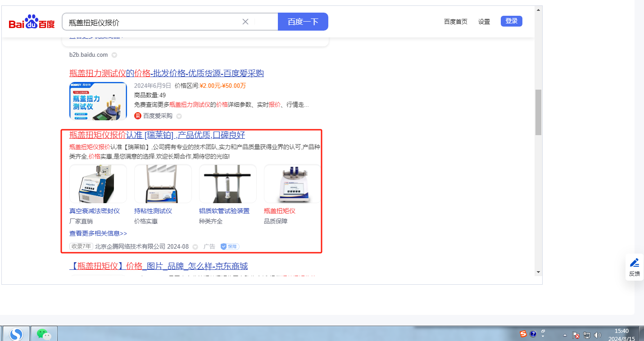Open Sogou browser from the taskbar
The width and height of the screenshot is (644, 341).
point(16,334)
